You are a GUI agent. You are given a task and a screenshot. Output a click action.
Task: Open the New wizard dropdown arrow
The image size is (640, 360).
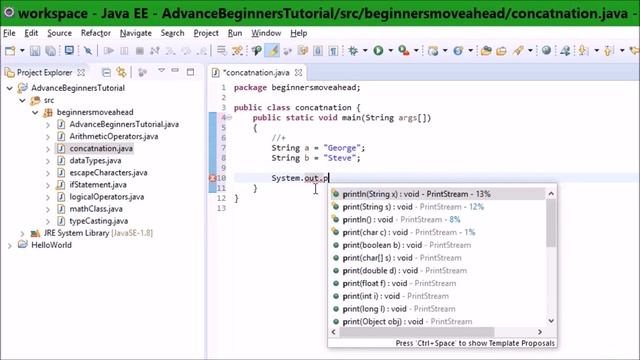pyautogui.click(x=22, y=51)
